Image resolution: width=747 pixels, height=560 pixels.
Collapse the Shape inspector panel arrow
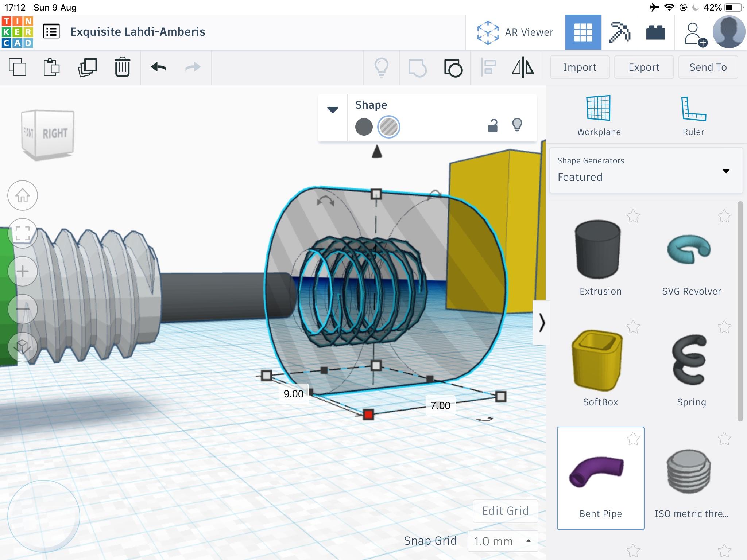click(332, 110)
